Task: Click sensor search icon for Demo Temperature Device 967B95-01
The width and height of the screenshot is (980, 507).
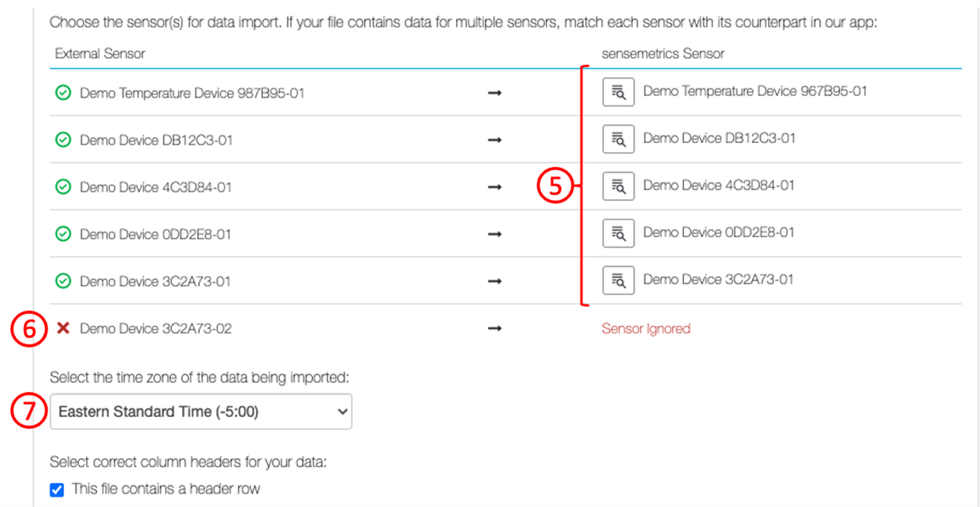Action: [x=618, y=92]
